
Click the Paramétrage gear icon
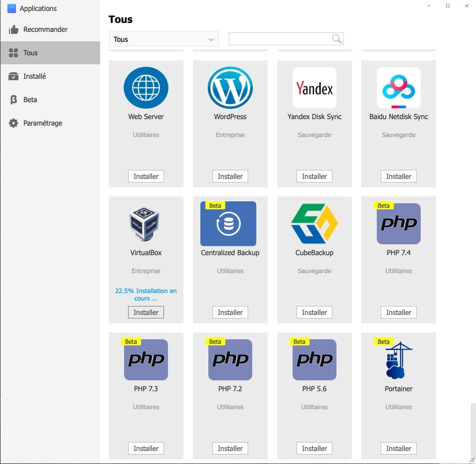pos(13,123)
